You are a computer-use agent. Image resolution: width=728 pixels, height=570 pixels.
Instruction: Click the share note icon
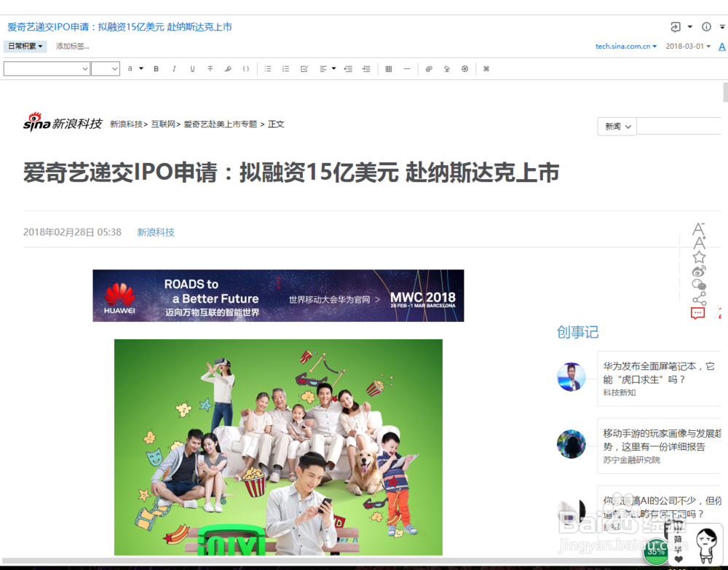pos(676,27)
